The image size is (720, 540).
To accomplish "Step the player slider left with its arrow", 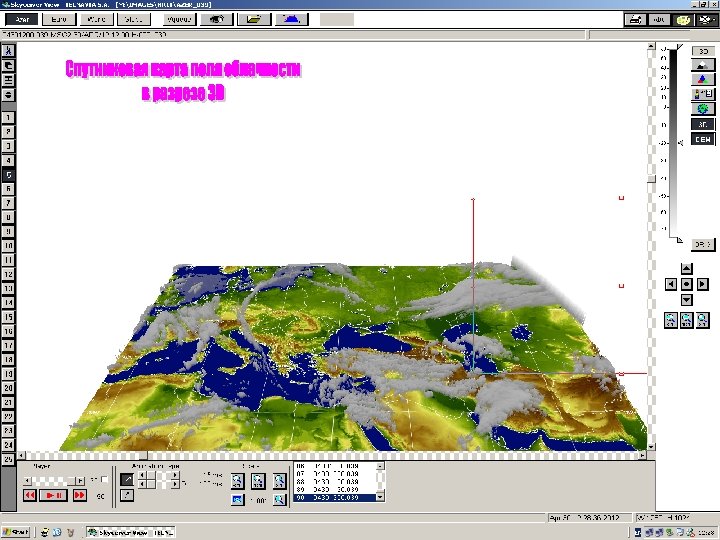I will coord(27,481).
